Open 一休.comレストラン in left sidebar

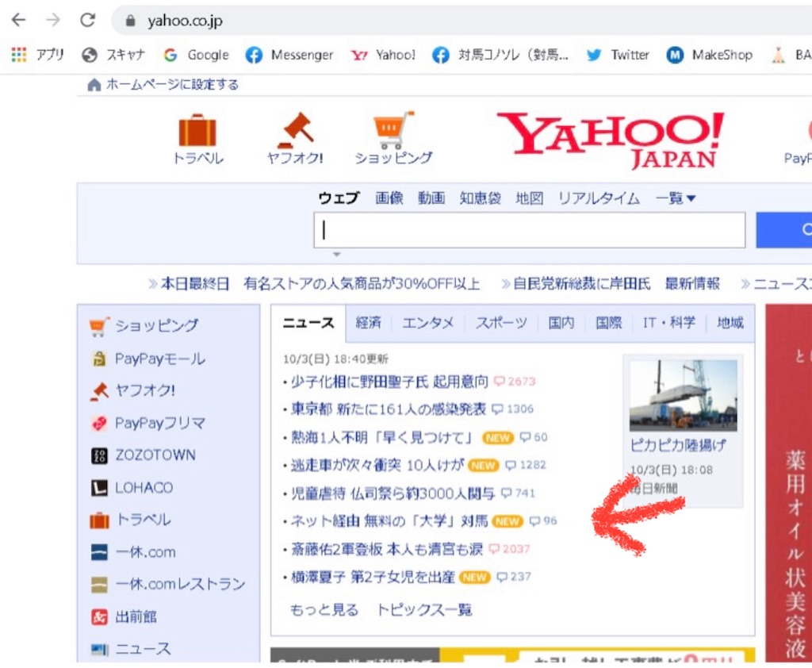click(168, 585)
